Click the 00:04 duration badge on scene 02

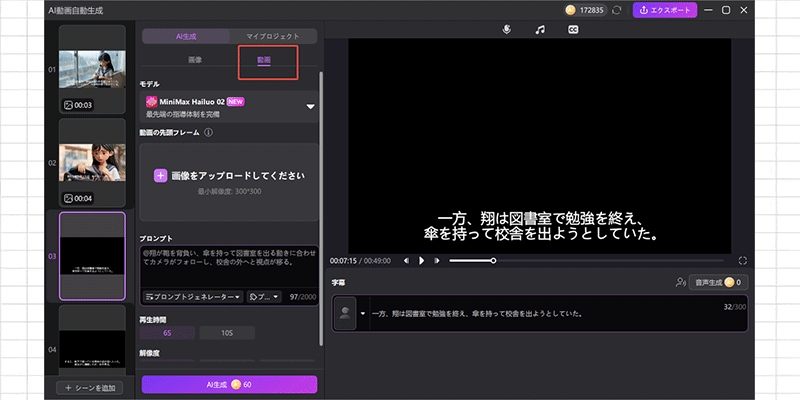coord(78,198)
